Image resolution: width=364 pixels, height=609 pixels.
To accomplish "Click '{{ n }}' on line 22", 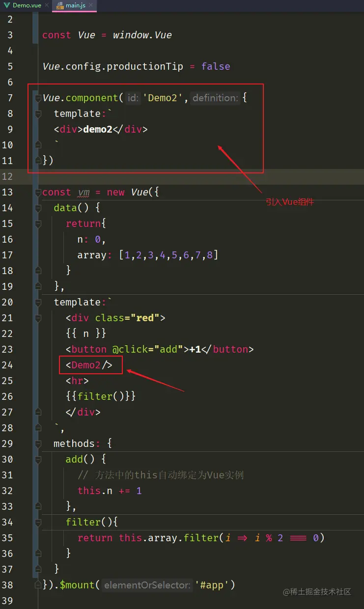I will tap(86, 333).
